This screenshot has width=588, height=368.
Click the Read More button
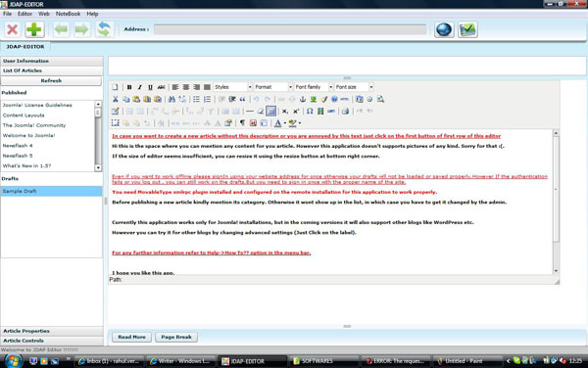pyautogui.click(x=131, y=338)
